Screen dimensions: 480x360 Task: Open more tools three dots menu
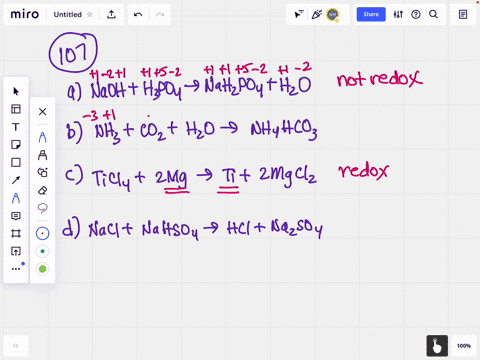[16, 269]
